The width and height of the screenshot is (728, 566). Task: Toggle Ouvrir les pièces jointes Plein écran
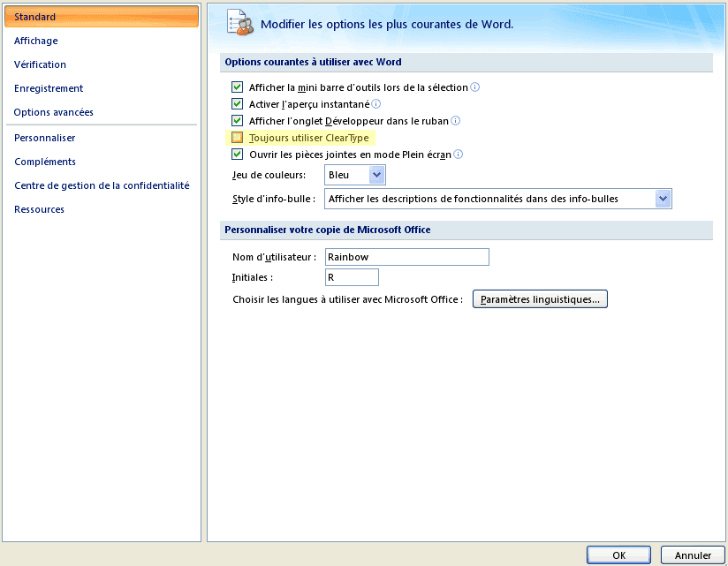238,154
